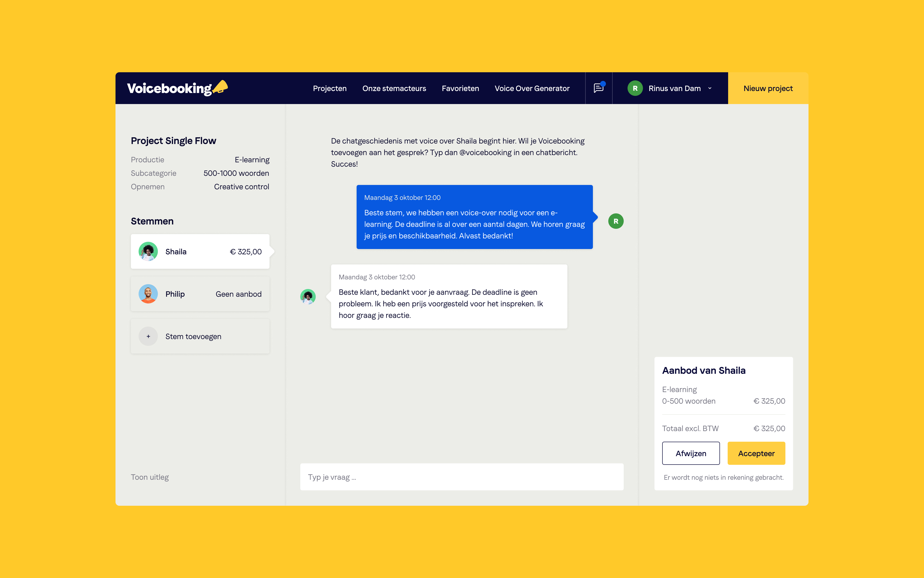Click 'Er wordt nog niets in rekening gebracht' note
924x578 pixels.
pos(724,478)
